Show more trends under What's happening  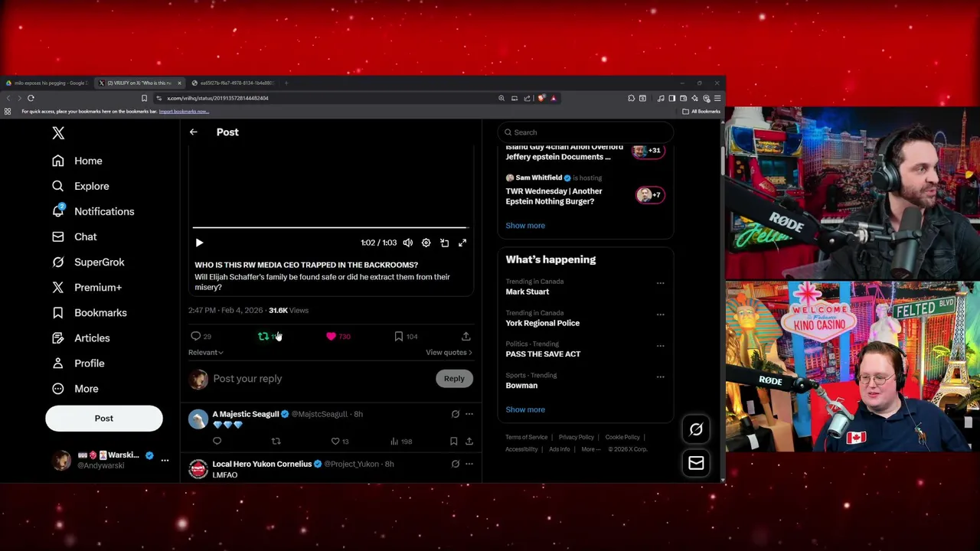[525, 409]
